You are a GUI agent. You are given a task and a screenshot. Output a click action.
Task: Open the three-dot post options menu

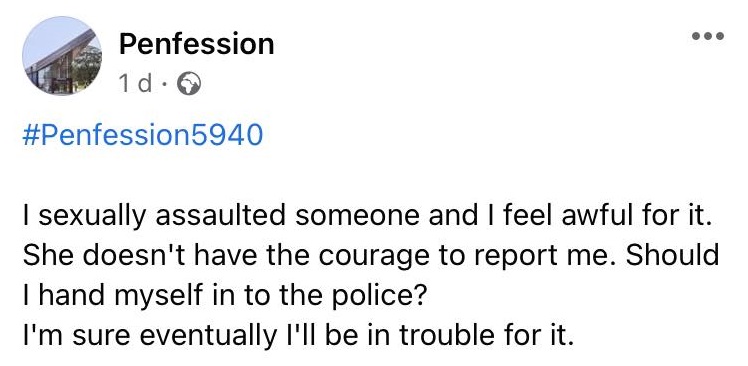tap(708, 36)
